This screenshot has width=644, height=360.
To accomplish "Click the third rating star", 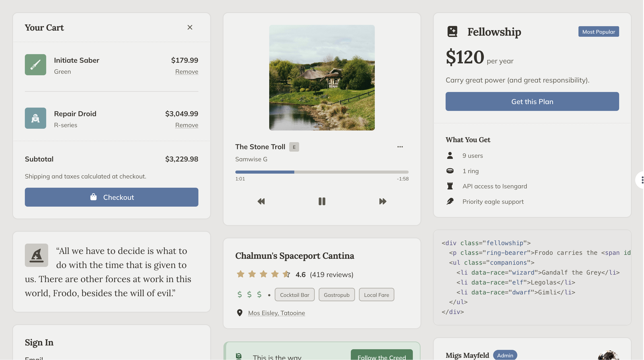I will (263, 274).
